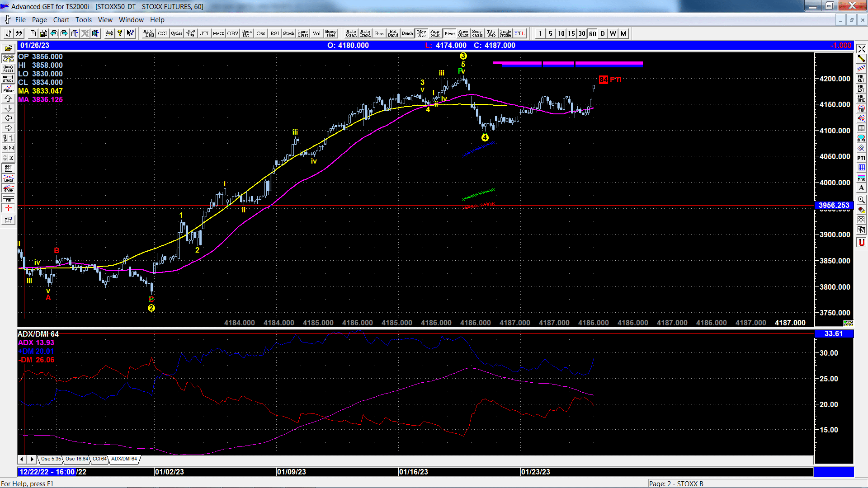Add the MACD study

tap(219, 33)
